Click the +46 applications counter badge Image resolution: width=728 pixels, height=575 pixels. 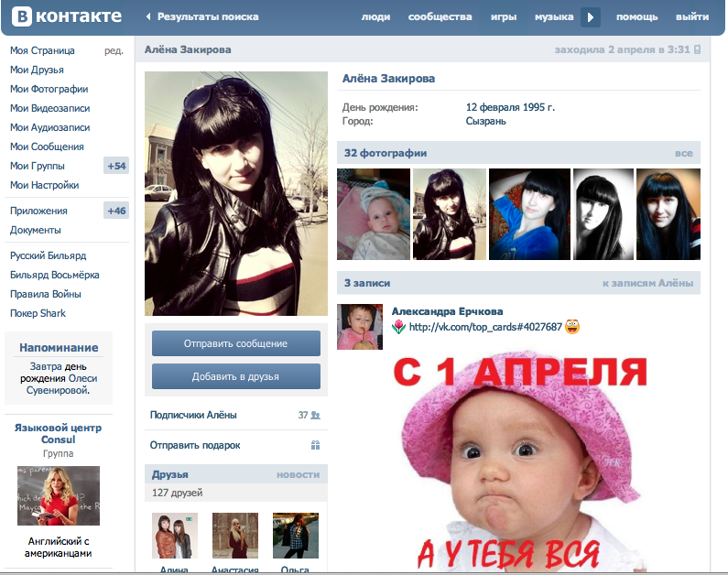pos(116,211)
